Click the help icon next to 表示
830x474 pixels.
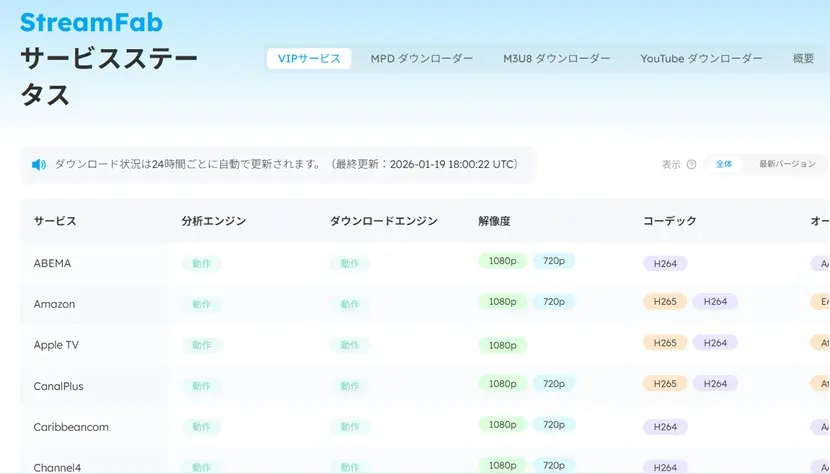[691, 164]
